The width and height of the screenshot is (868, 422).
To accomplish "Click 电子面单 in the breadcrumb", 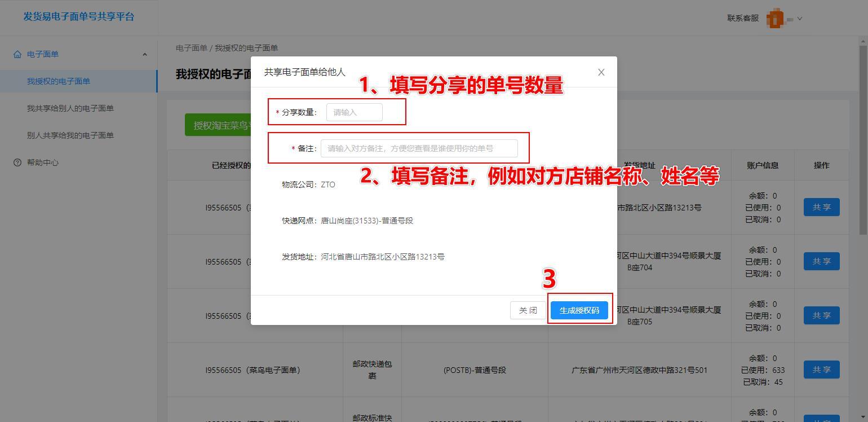I will pyautogui.click(x=192, y=48).
